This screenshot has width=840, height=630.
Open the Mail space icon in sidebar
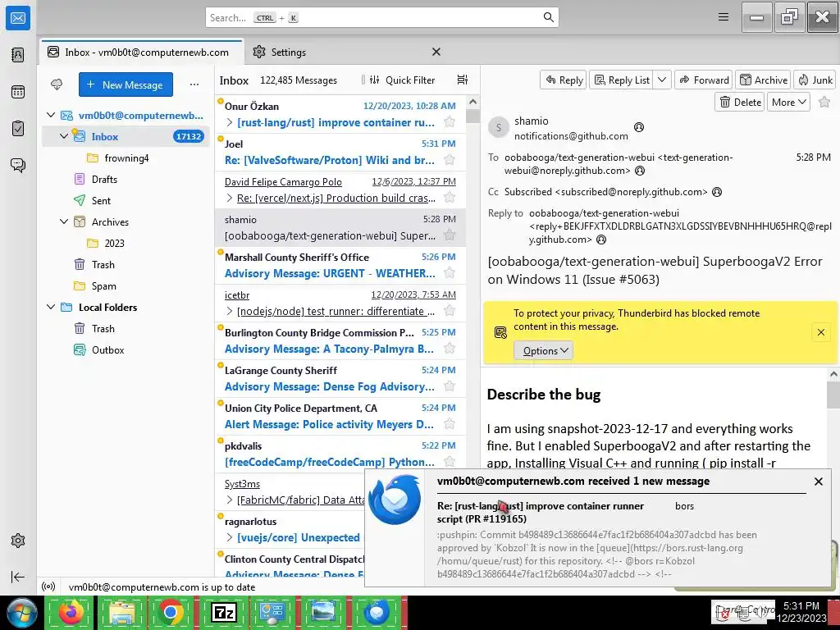pyautogui.click(x=18, y=18)
